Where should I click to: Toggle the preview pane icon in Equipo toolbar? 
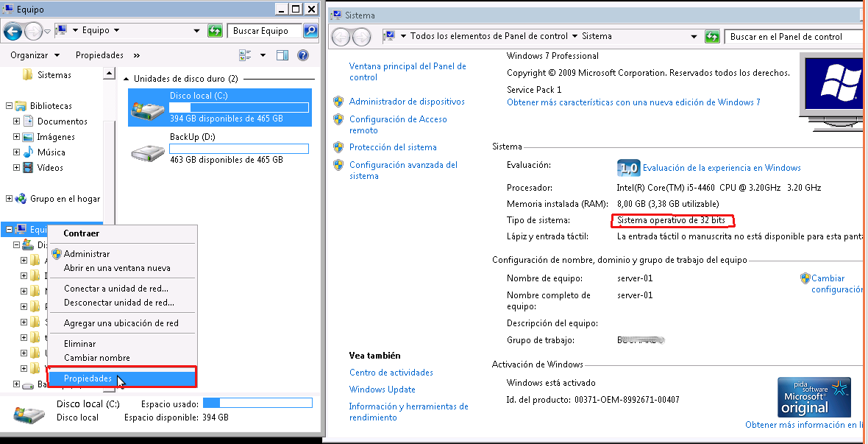(282, 55)
